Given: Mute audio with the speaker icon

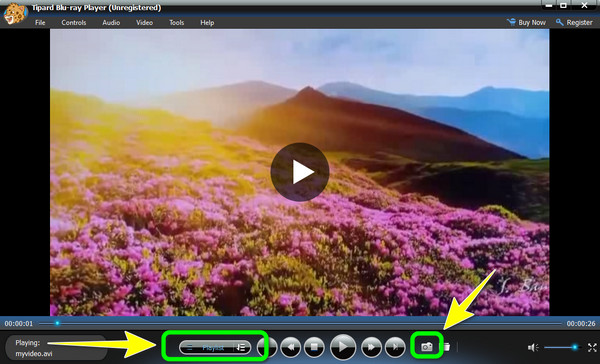Looking at the screenshot, I should click(533, 347).
